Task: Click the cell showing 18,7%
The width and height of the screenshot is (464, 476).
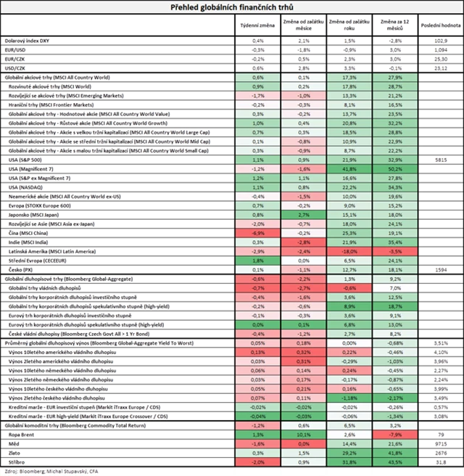Action: tap(396, 306)
